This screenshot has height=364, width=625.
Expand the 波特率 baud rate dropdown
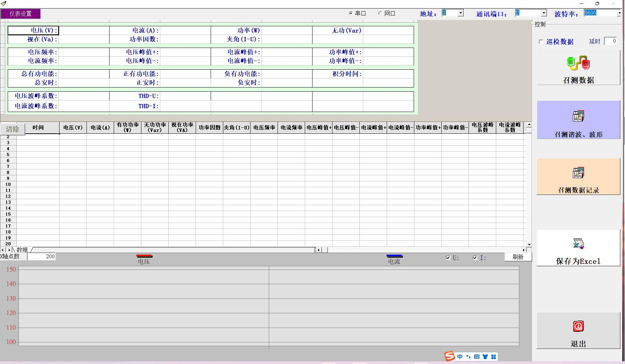click(619, 13)
